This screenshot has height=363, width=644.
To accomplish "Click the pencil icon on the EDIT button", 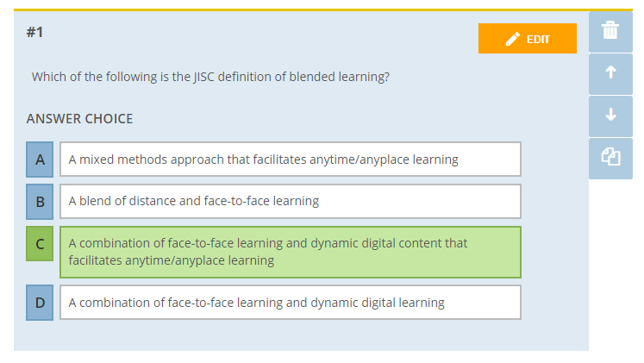I will coord(513,39).
